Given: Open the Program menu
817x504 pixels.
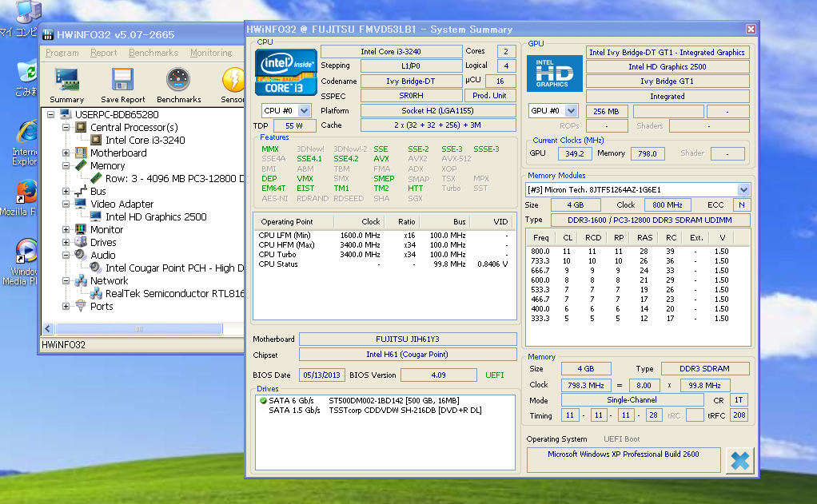Looking at the screenshot, I should 62,53.
